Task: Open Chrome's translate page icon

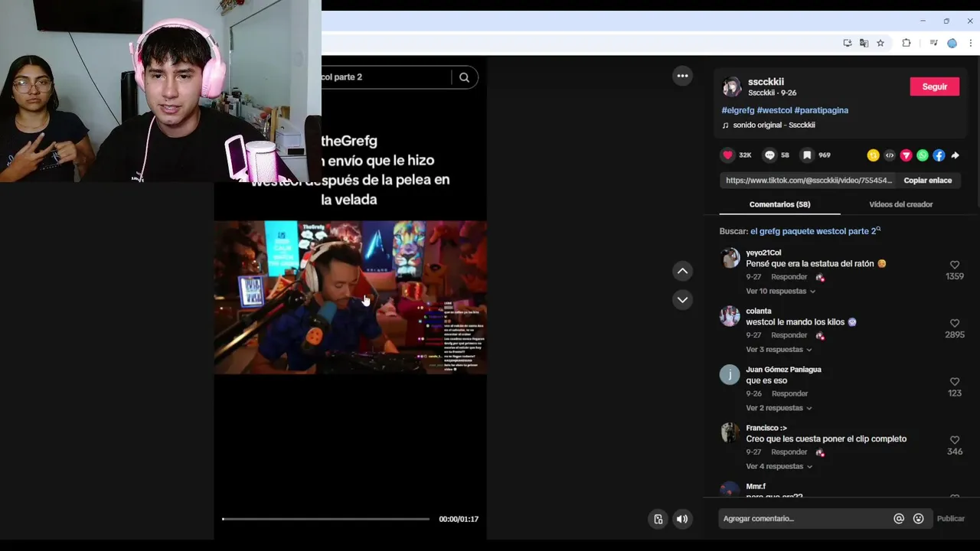Action: point(864,43)
